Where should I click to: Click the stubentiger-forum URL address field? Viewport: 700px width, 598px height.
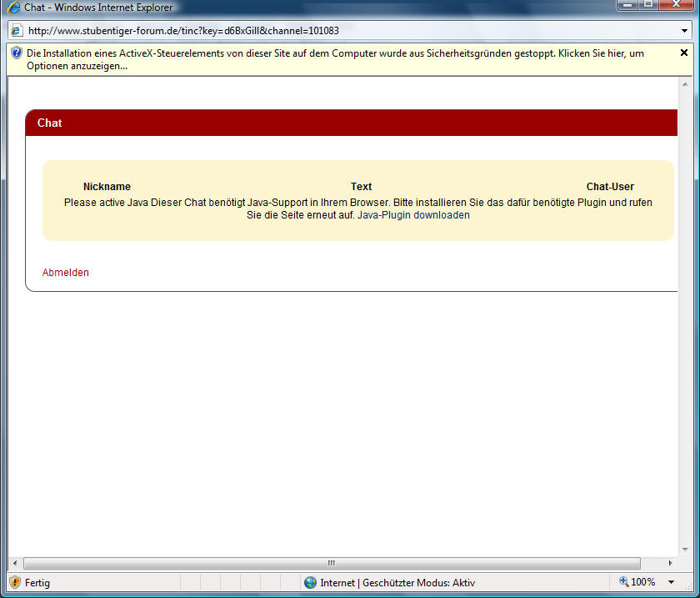tap(333, 30)
